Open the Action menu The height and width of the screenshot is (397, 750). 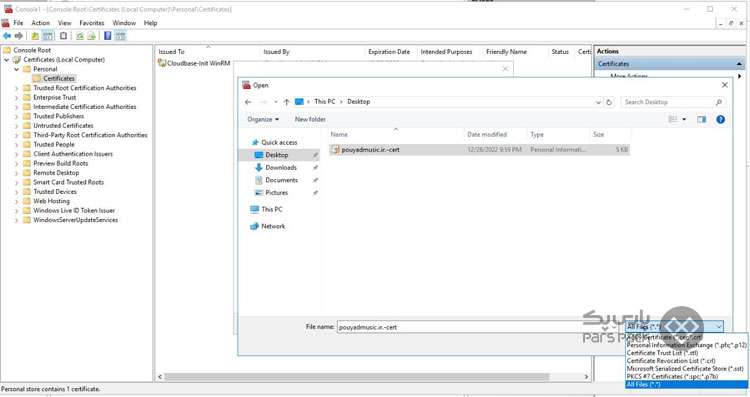click(41, 23)
